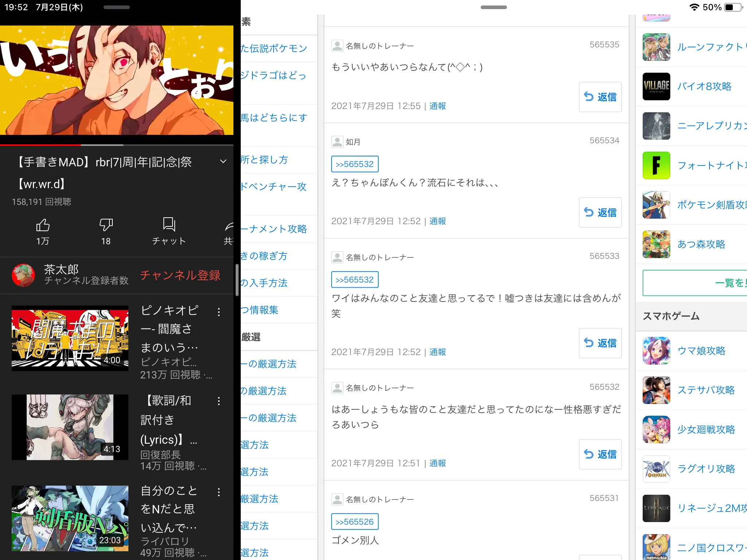Check the Wi-Fi status icon

(x=694, y=7)
